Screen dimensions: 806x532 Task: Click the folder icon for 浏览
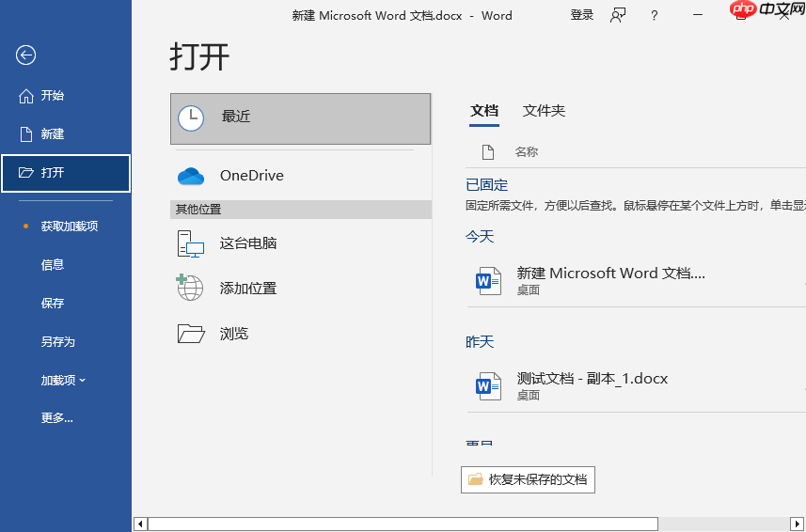pos(191,334)
